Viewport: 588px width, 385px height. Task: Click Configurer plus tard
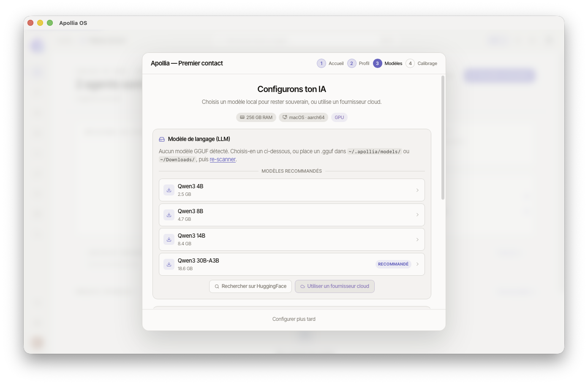point(294,319)
